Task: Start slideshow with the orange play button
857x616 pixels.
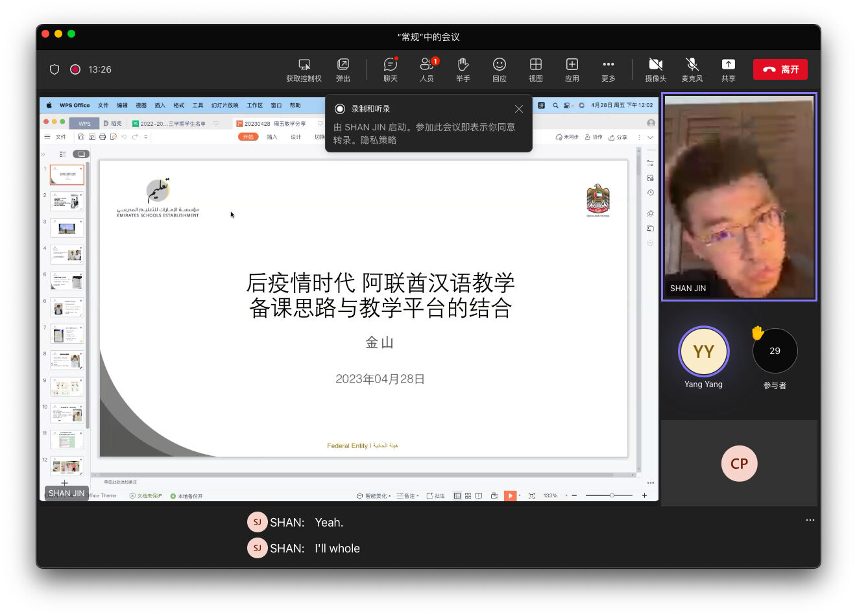Action: tap(511, 495)
